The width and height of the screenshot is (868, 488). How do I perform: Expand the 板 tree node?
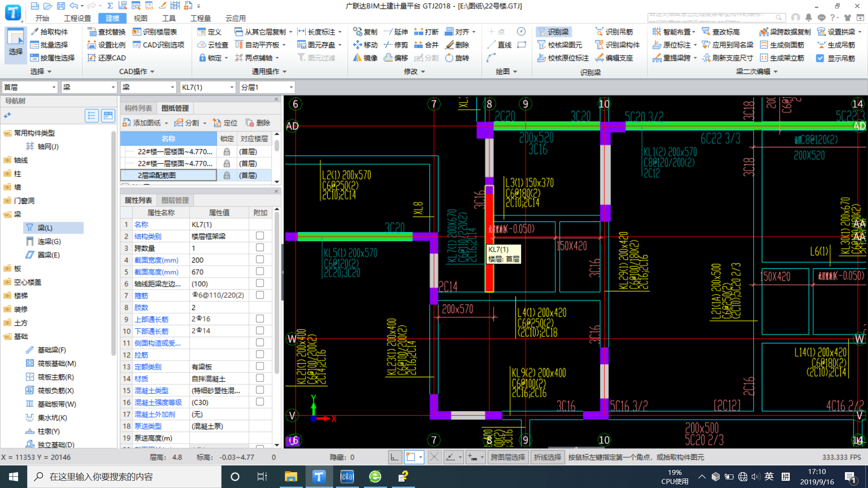pyautogui.click(x=7, y=268)
